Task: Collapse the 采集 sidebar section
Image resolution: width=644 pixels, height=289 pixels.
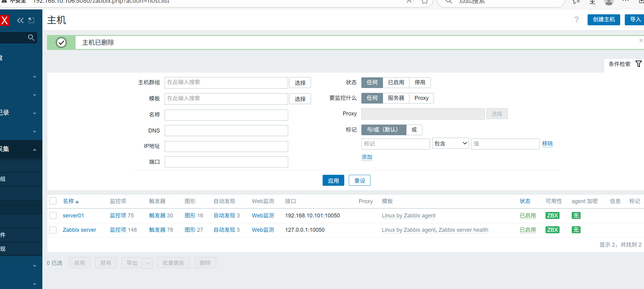Action: point(34,150)
